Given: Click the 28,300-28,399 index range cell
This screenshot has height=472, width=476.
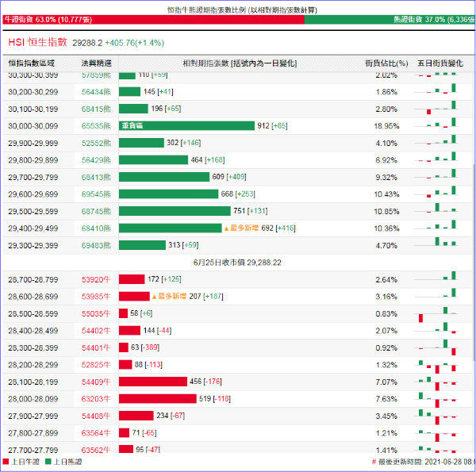Looking at the screenshot, I should [x=33, y=348].
